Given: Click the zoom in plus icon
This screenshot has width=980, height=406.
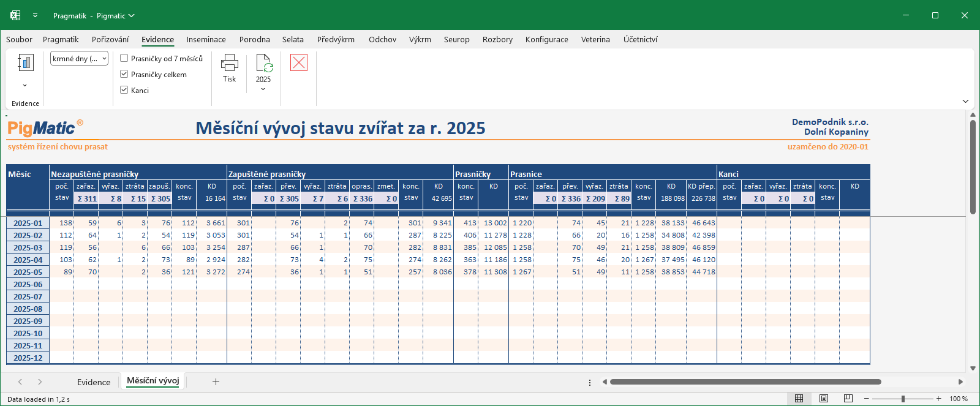Looking at the screenshot, I should (x=938, y=399).
